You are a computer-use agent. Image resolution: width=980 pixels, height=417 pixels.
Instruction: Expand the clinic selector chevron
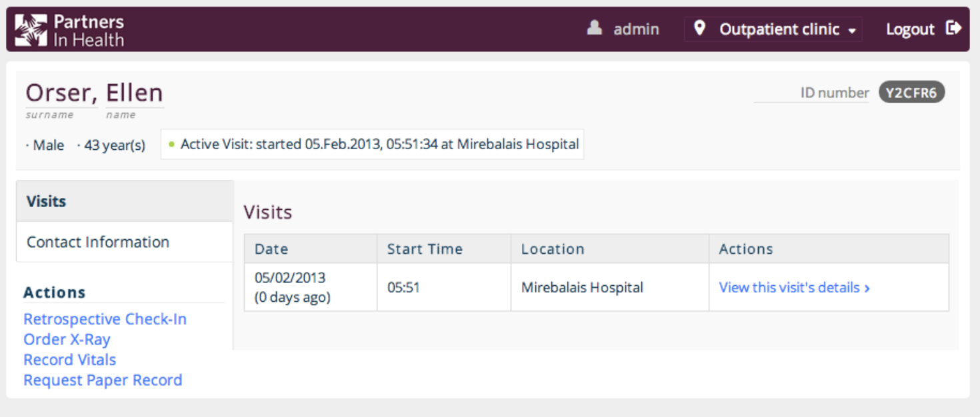[x=853, y=30]
